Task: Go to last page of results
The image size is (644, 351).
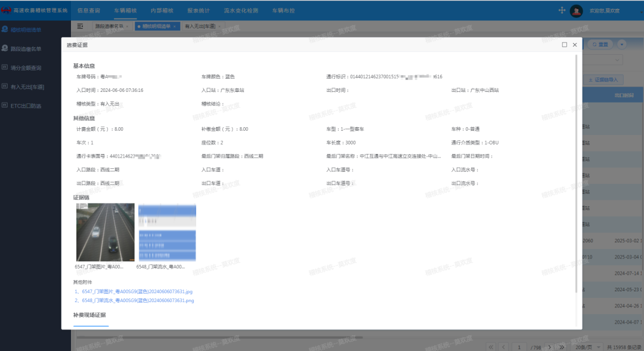Action: [562, 347]
